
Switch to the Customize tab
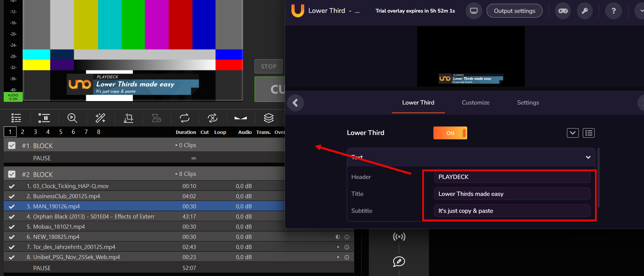click(x=475, y=102)
